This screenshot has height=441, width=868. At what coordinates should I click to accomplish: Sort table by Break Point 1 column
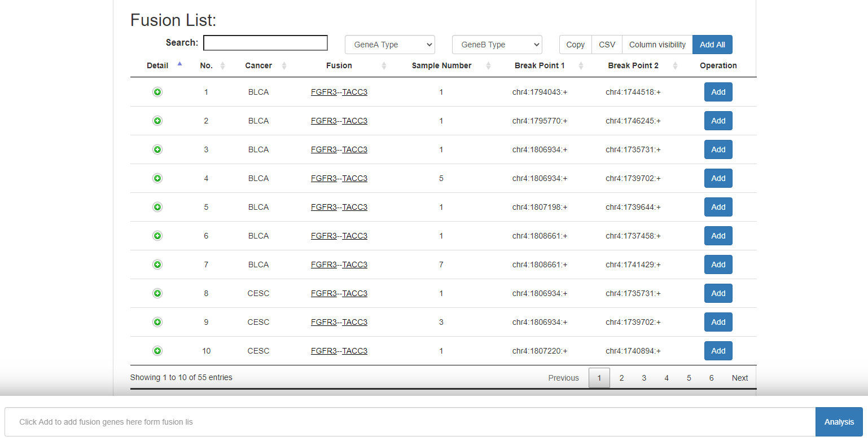coord(540,65)
